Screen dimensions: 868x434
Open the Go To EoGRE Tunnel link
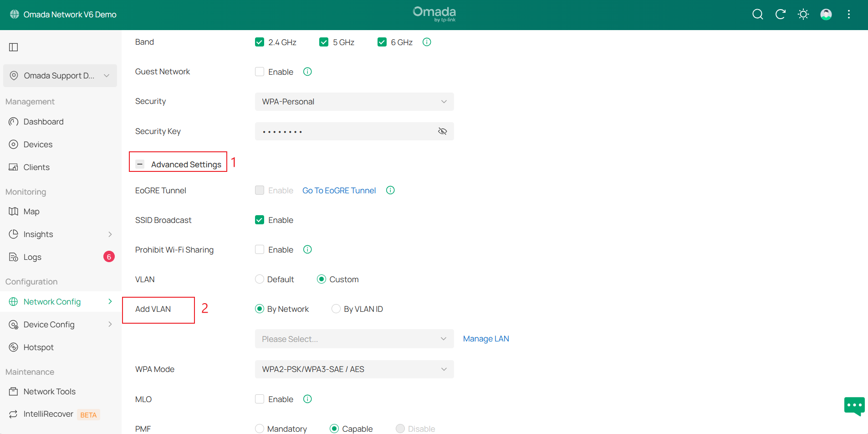[339, 190]
